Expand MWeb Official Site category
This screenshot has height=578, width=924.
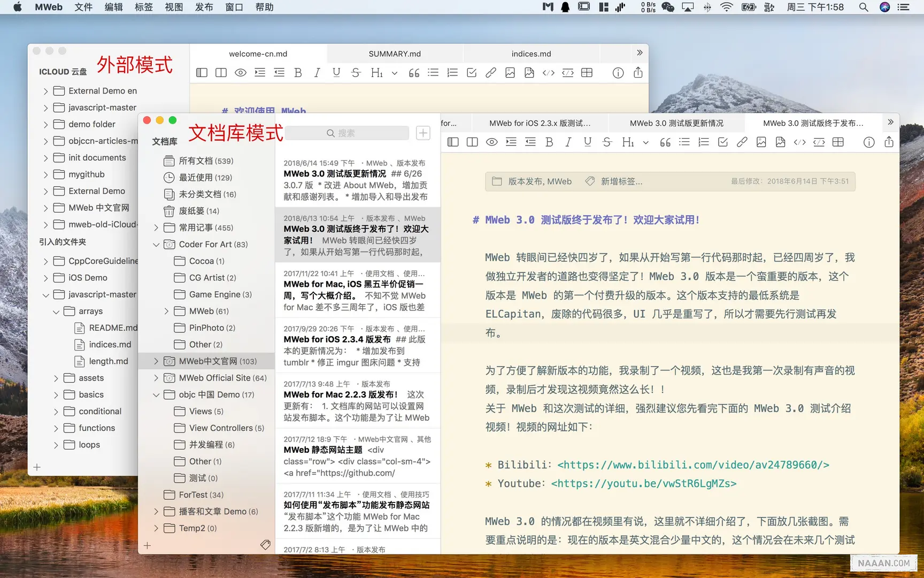point(156,378)
